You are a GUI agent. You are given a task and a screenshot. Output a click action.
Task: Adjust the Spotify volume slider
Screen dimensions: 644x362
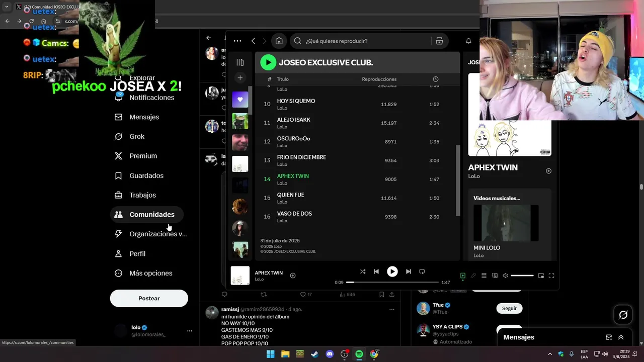click(522, 276)
